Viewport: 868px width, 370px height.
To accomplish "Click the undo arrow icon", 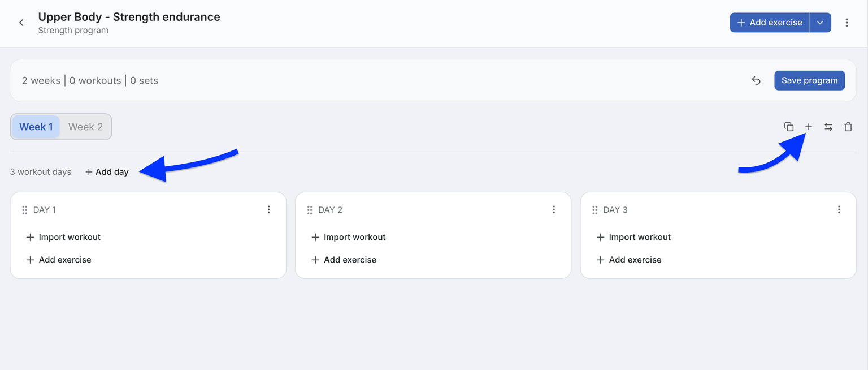I will coord(756,80).
